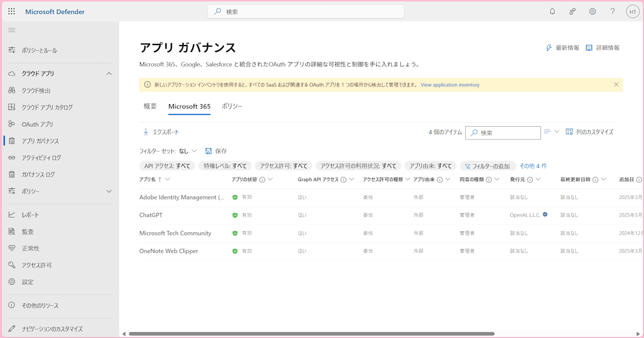The width and height of the screenshot is (644, 338).
Task: Click the OAuth アプリ sidebar icon
Action: point(12,124)
